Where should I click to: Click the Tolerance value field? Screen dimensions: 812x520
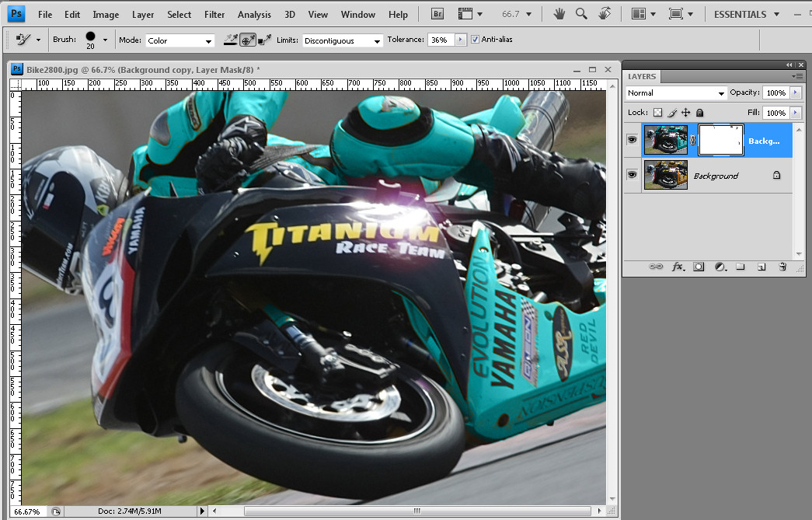click(441, 40)
